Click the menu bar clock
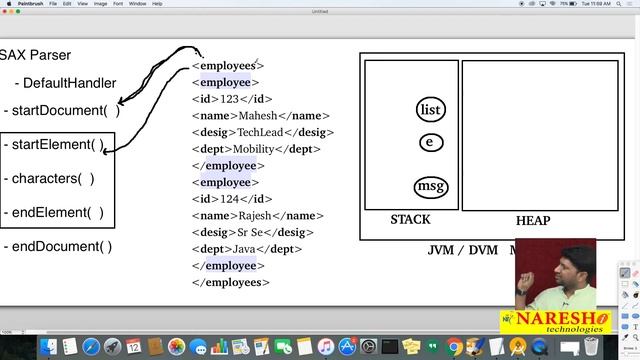Screen dimensions: 640x360 coord(596,4)
